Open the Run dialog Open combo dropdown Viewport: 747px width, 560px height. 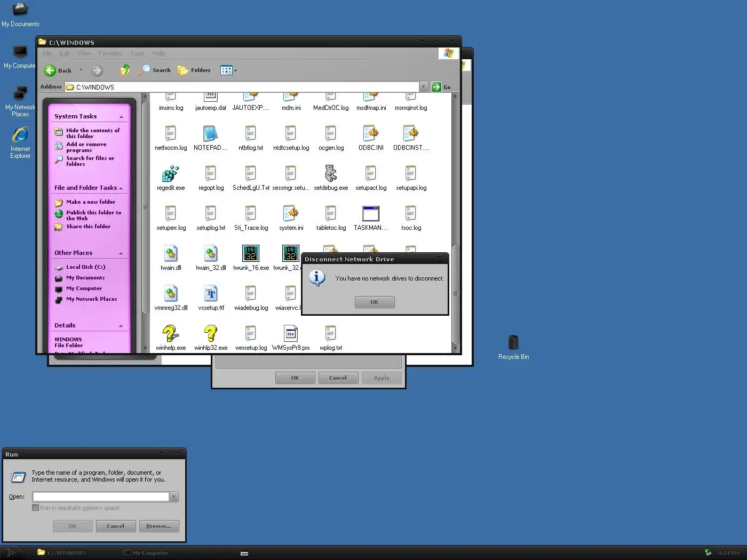(174, 497)
